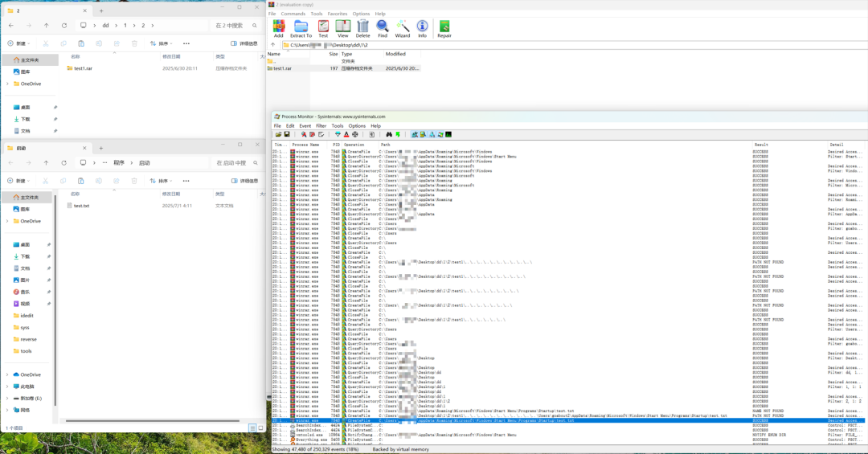Toggle Show Process and Thread Activity
This screenshot has height=454, width=868.
point(440,134)
